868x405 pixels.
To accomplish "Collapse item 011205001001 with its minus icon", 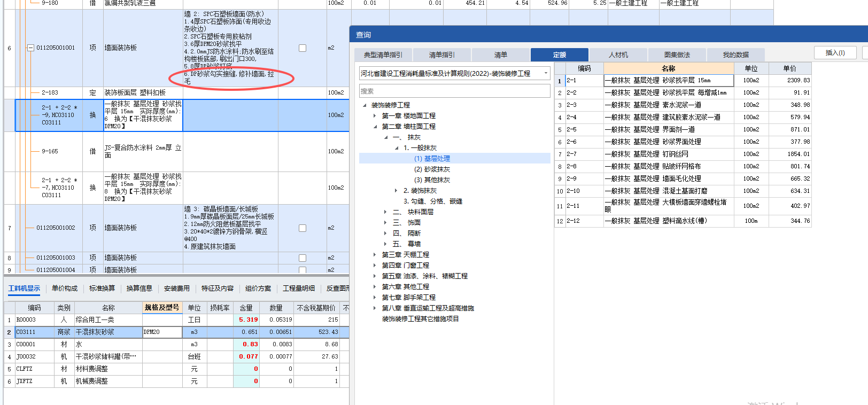I will pyautogui.click(x=30, y=48).
